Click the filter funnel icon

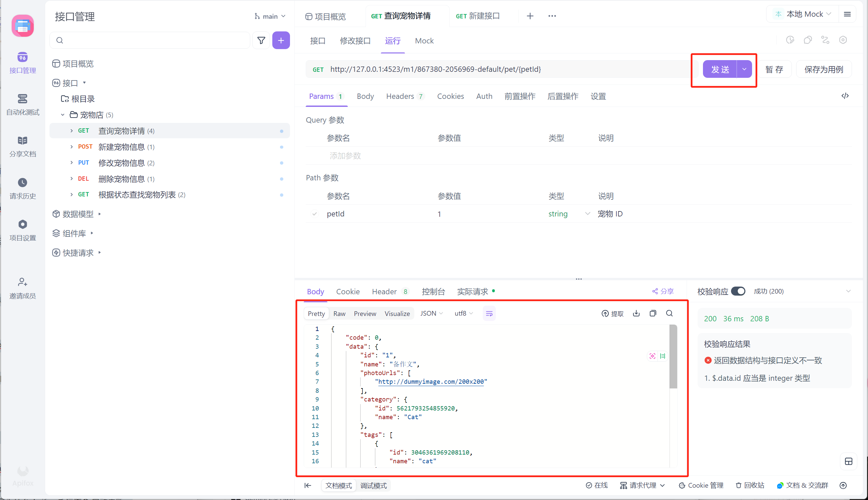(261, 40)
